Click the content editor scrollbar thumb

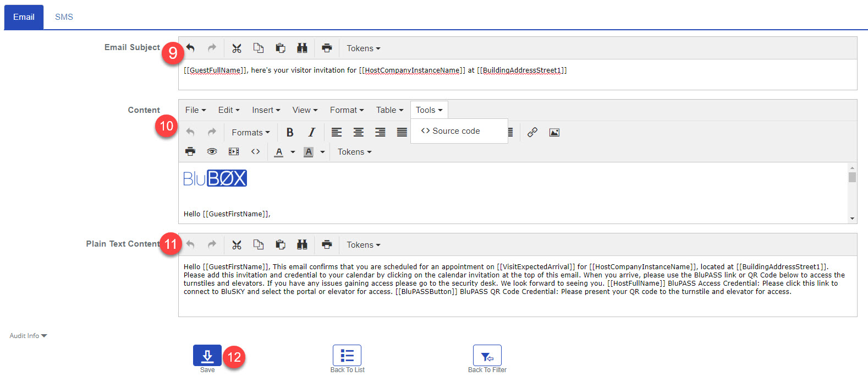click(852, 177)
